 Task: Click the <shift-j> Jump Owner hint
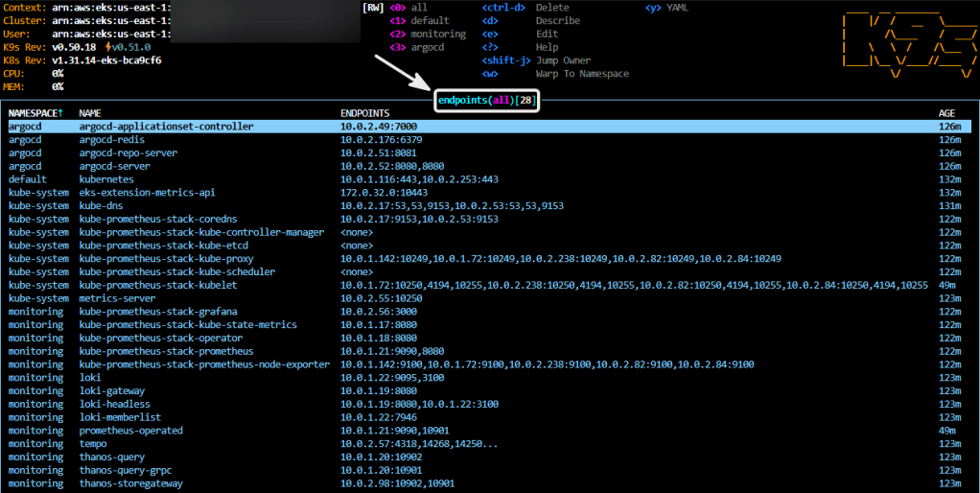[x=536, y=60]
